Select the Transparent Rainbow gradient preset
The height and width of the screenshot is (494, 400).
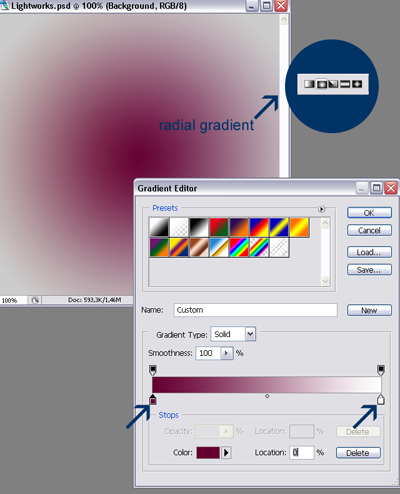coord(259,247)
